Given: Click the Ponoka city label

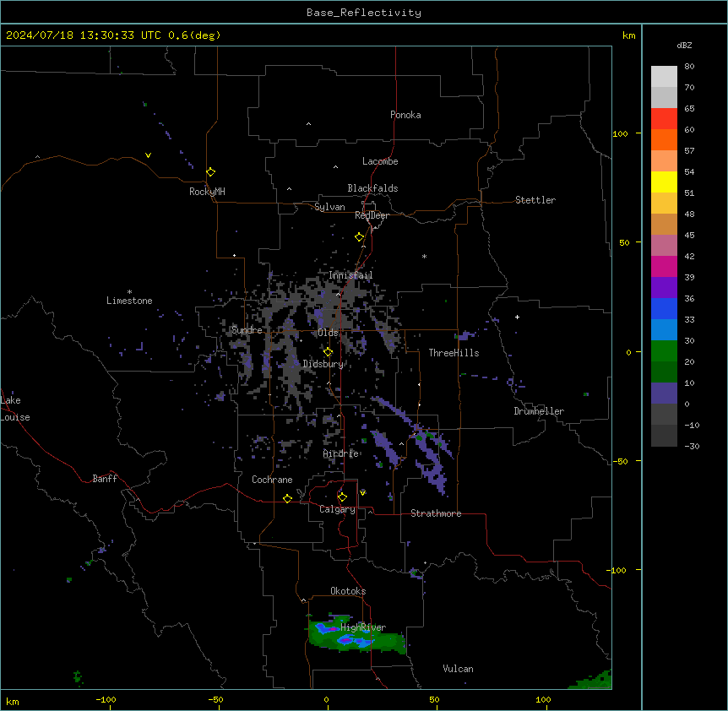Looking at the screenshot, I should tap(405, 115).
